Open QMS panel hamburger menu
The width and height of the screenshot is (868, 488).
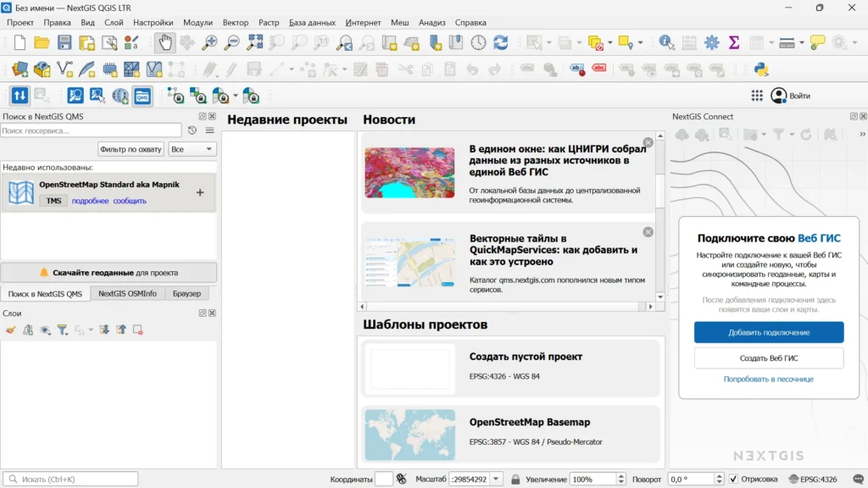pos(210,130)
